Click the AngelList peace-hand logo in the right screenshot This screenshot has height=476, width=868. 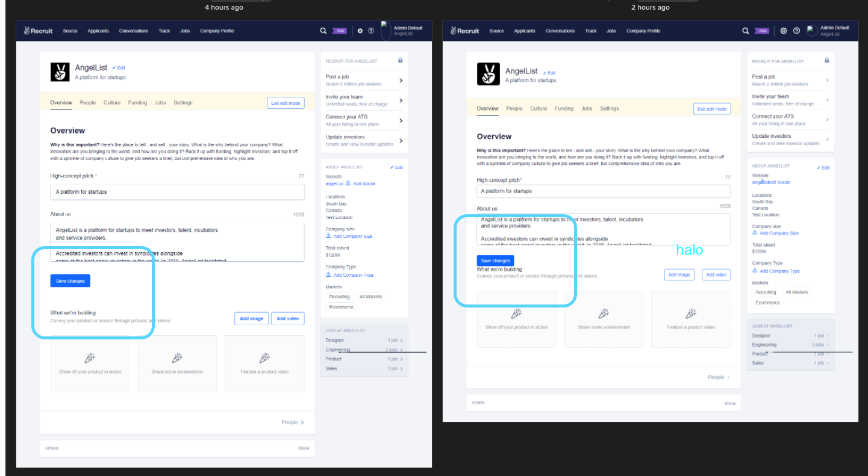(489, 74)
